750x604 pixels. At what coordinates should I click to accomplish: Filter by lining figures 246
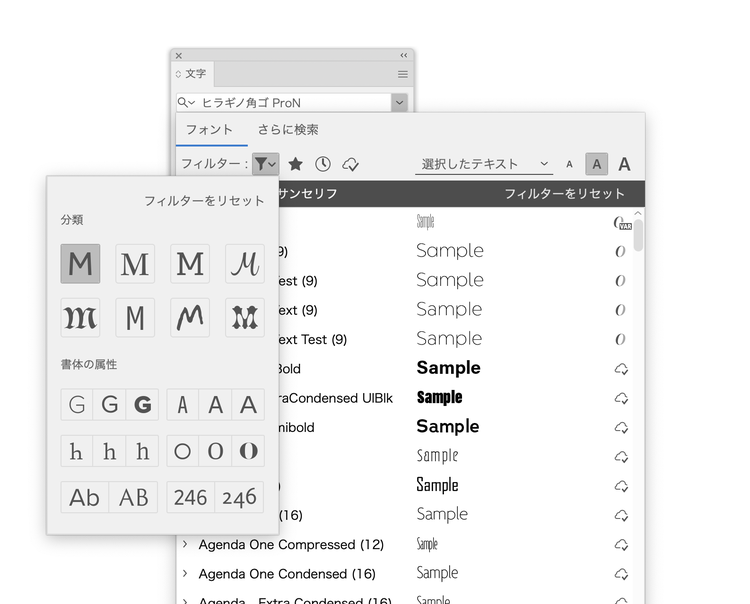pyautogui.click(x=191, y=497)
